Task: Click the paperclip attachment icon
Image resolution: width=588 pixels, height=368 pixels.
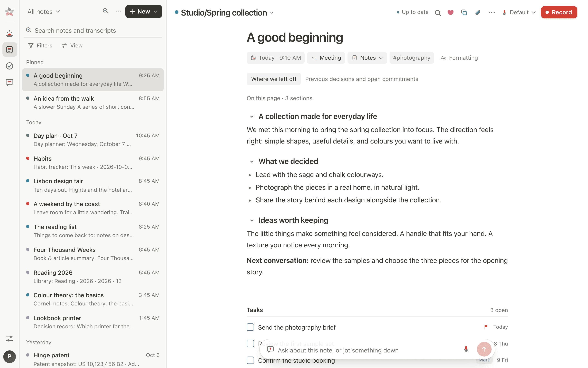Action: [478, 12]
